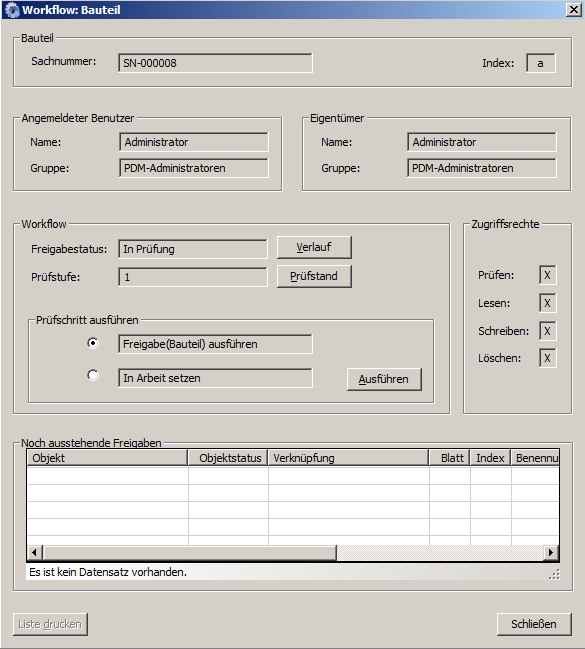Toggle the Lesen access checkbox
585x649 pixels.
coord(547,303)
